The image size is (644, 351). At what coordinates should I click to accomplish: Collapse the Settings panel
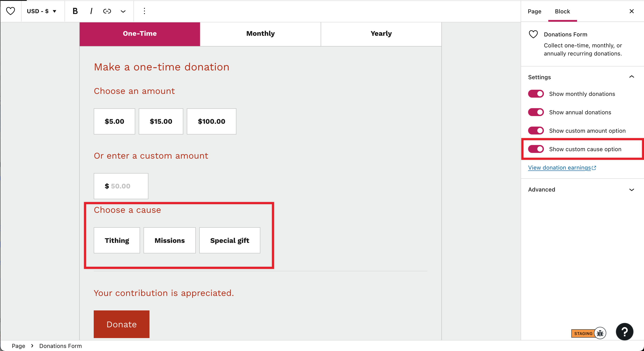point(581,77)
